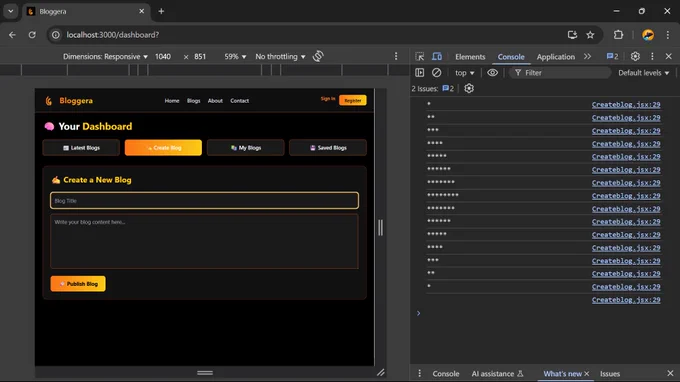680x382 pixels.
Task: Activate the inspect element picker tool
Action: pos(419,56)
